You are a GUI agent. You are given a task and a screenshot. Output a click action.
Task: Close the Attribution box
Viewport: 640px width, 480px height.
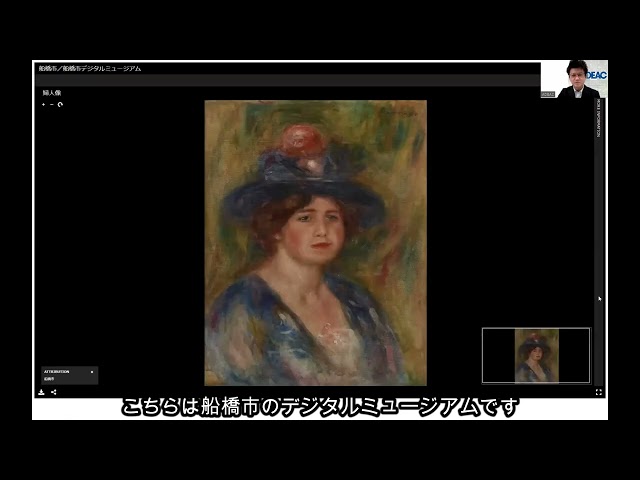(92, 372)
